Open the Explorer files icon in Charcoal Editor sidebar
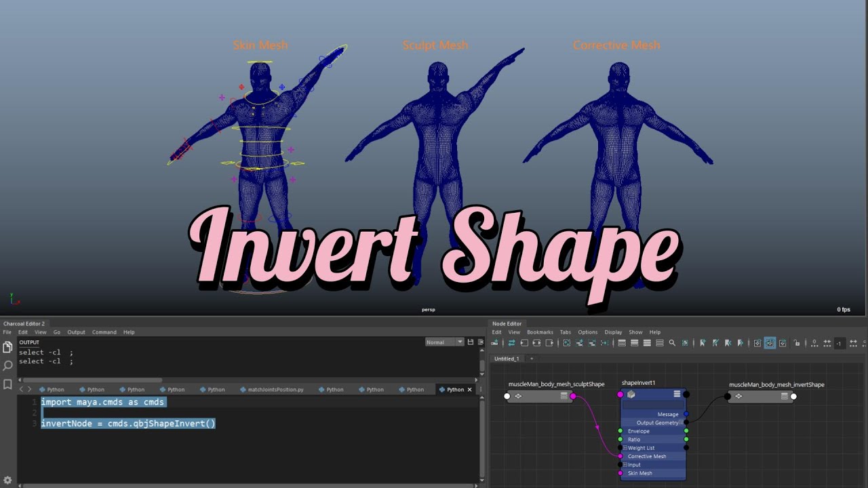The height and width of the screenshot is (488, 868). 7,347
